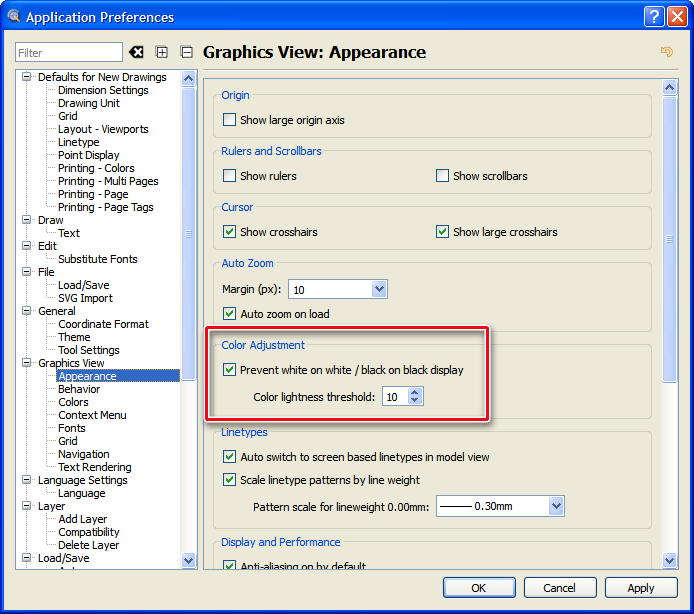Click in the Filter input field
The image size is (694, 614).
coord(68,52)
